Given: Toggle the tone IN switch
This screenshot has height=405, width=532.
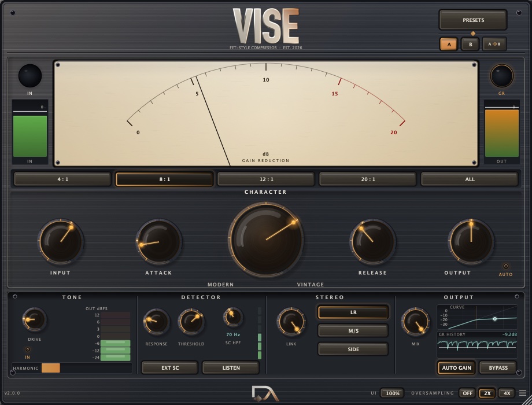Looking at the screenshot, I should click(x=28, y=349).
